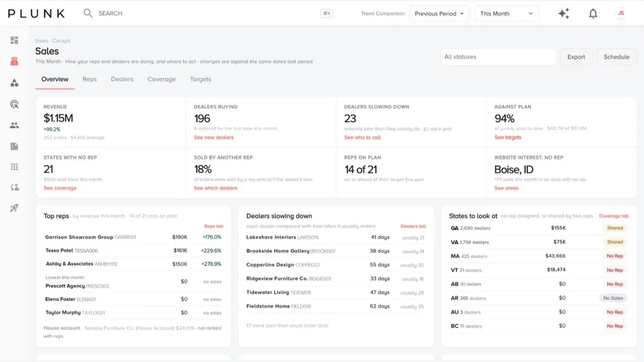Open the See coverage link
The height and width of the screenshot is (362, 644).
coord(60,188)
